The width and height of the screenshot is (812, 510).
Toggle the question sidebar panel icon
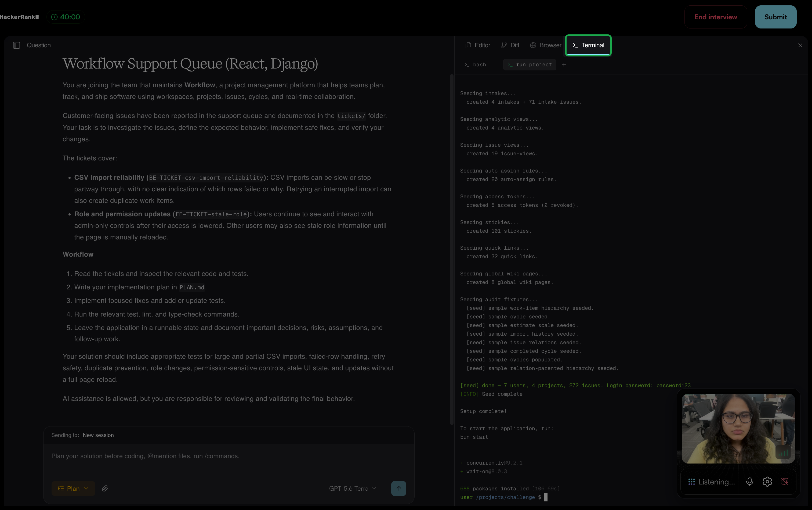pos(17,45)
